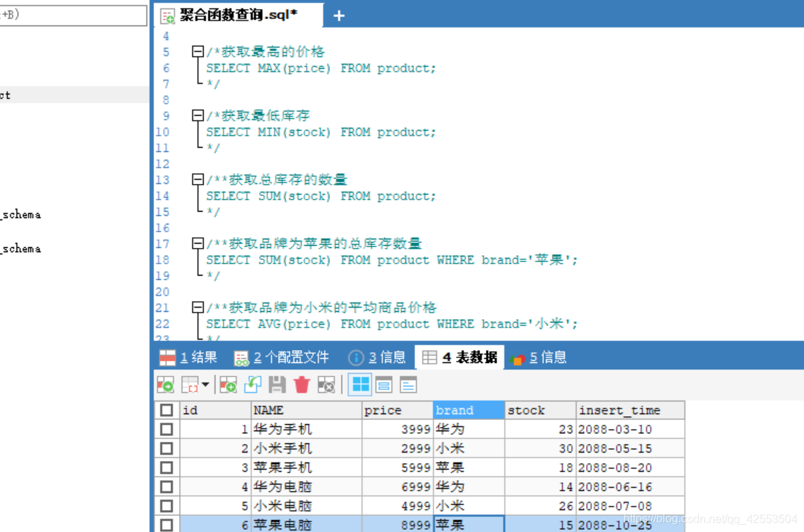Switch to text view mode icon
Viewport: 804px width, 532px height.
[408, 385]
